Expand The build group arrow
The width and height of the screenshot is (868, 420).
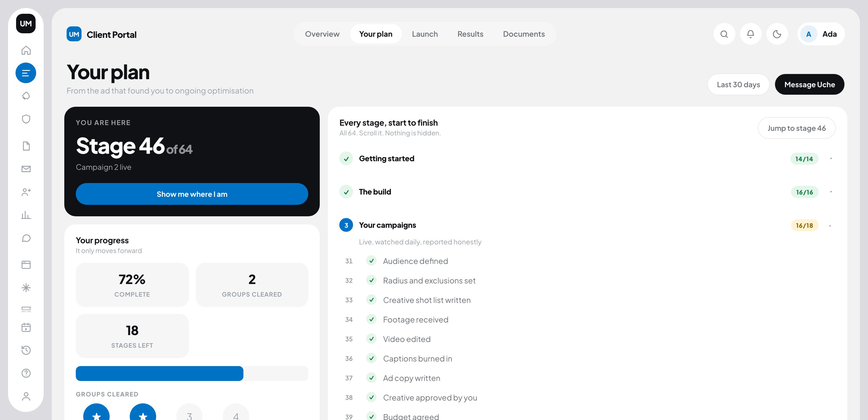pyautogui.click(x=831, y=192)
